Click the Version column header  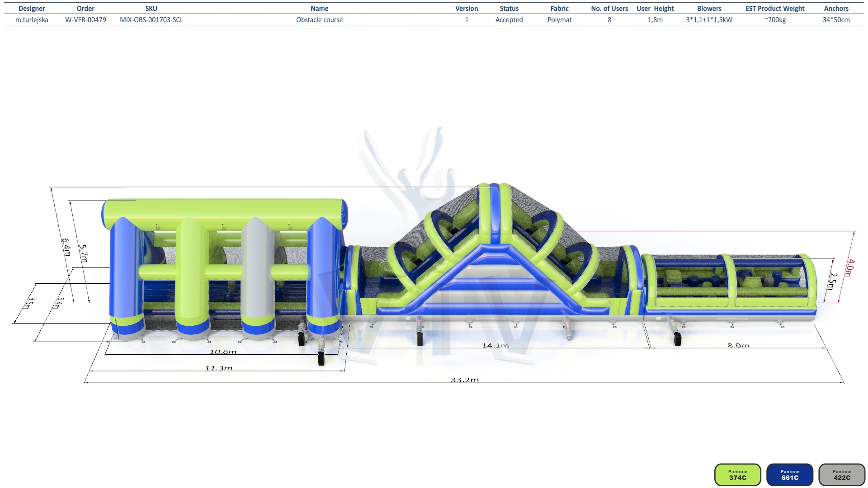[467, 9]
